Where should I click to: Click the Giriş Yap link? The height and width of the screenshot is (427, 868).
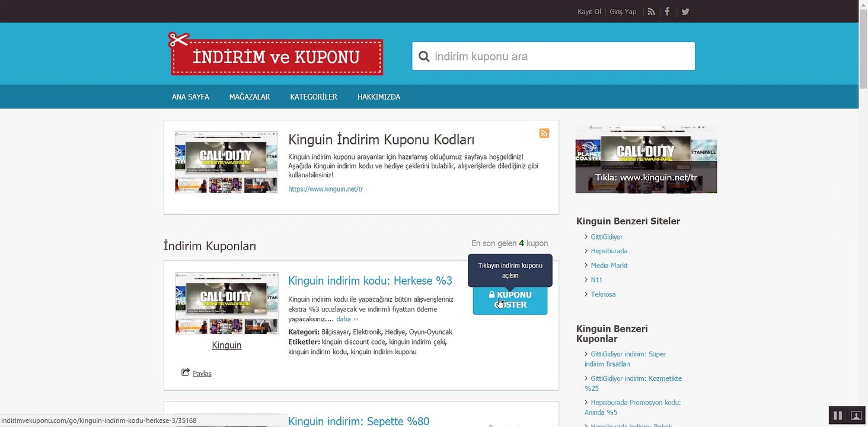[623, 12]
